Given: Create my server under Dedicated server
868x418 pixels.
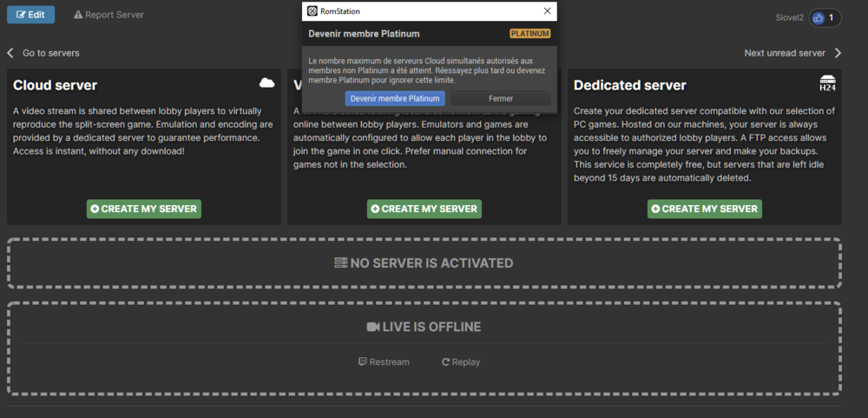Looking at the screenshot, I should pyautogui.click(x=704, y=209).
